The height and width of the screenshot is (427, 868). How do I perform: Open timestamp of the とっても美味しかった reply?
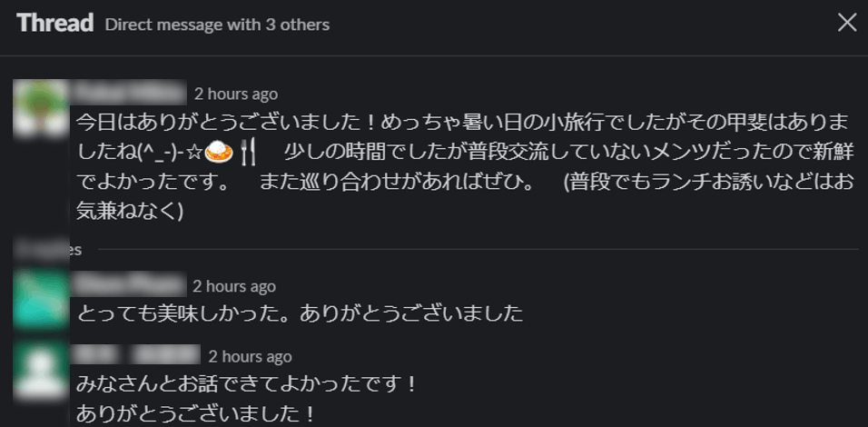point(234,286)
